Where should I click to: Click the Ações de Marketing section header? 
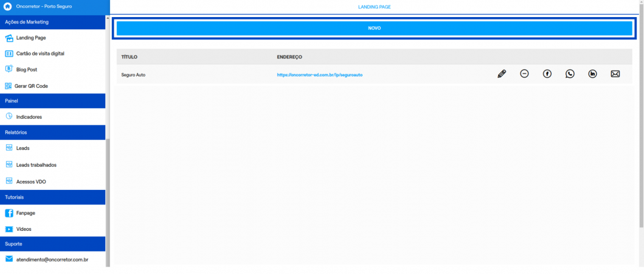click(52, 22)
